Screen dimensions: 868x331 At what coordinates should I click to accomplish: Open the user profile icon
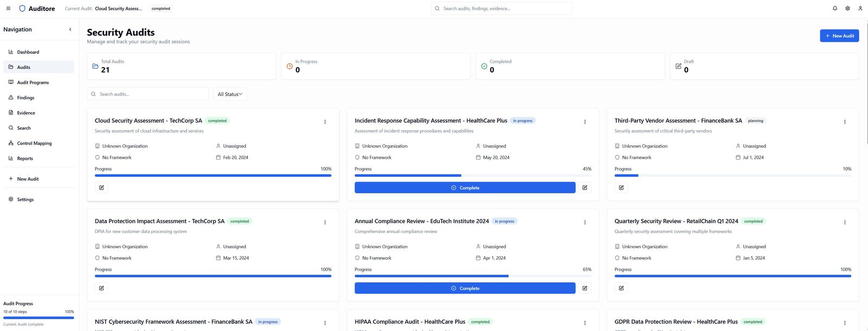[860, 9]
